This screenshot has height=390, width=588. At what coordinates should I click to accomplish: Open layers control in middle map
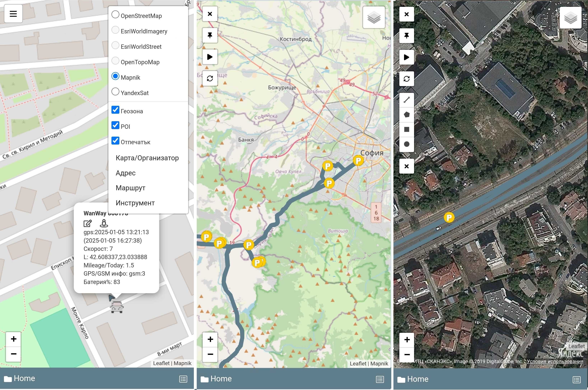tap(374, 18)
